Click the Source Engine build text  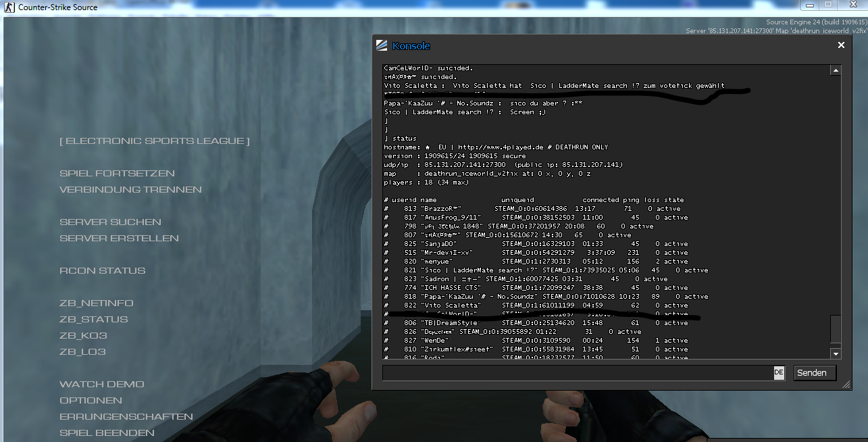(816, 22)
